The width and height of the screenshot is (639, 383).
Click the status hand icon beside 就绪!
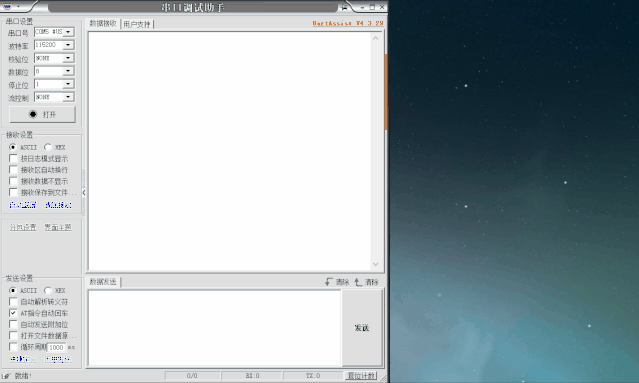(x=6, y=376)
